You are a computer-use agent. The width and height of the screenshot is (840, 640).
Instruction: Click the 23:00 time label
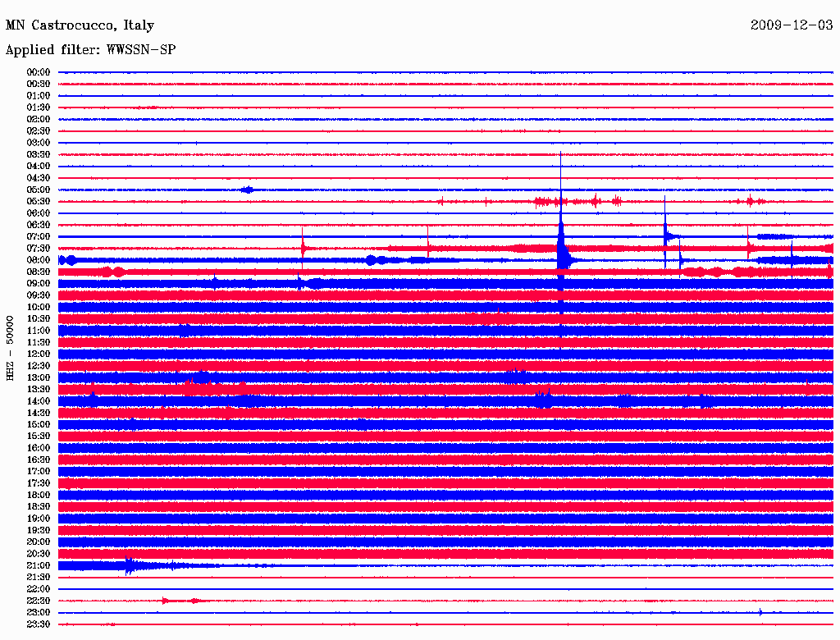point(39,613)
